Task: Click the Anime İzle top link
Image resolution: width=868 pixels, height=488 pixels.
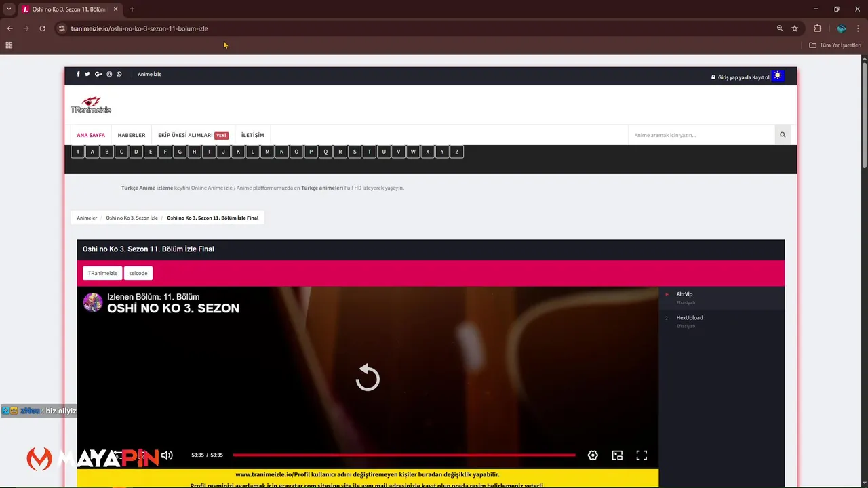Action: point(149,74)
